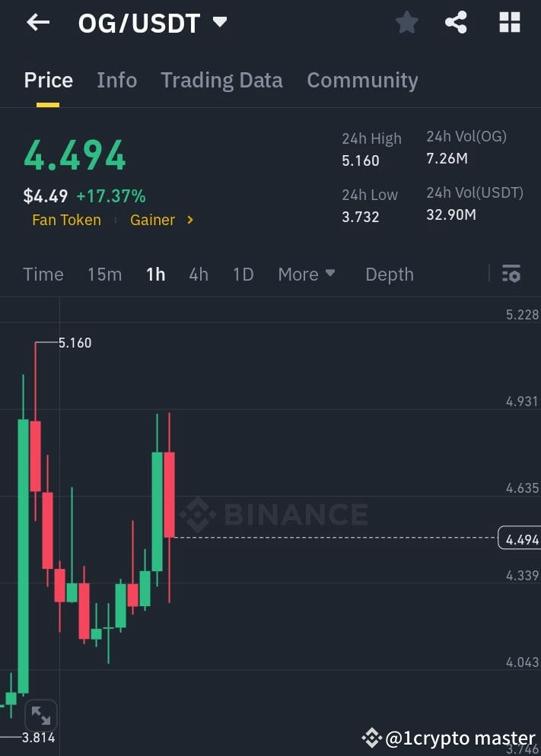Click the $4.49 fiat price

[x=46, y=196]
